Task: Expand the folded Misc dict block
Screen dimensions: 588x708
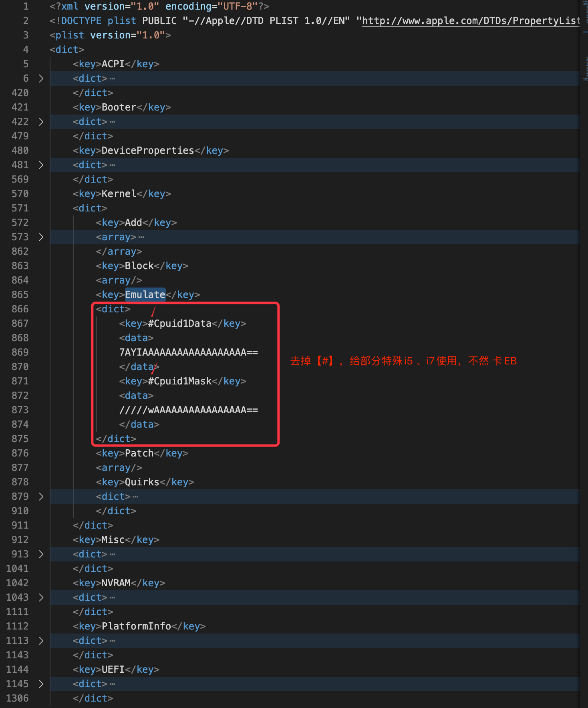Action: pos(41,554)
